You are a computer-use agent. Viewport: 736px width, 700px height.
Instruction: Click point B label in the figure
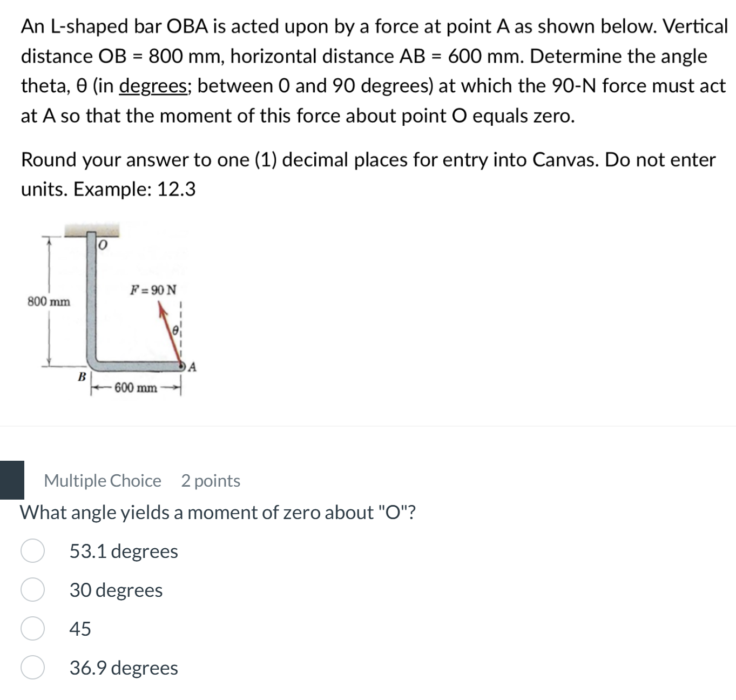82,376
